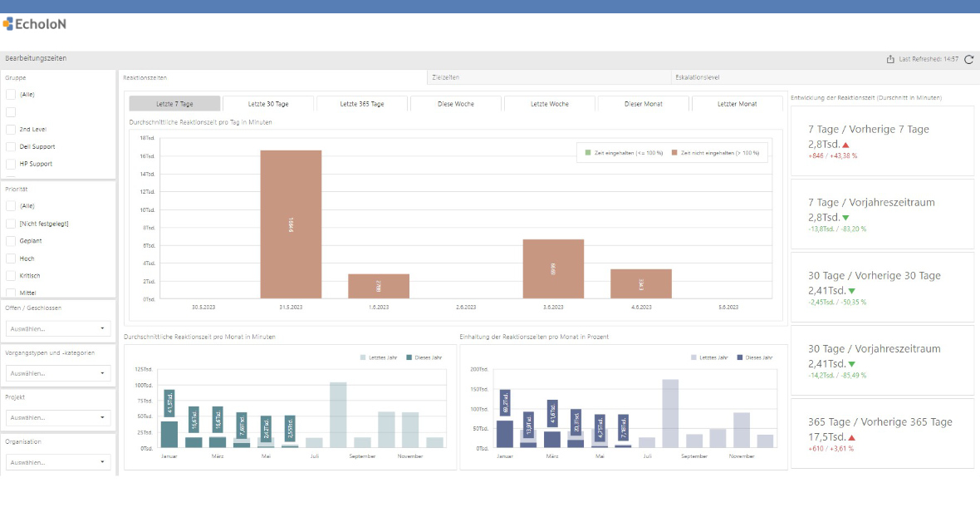This screenshot has width=980, height=527.
Task: Click green Zeit eingehalten legend swatch
Action: point(587,153)
